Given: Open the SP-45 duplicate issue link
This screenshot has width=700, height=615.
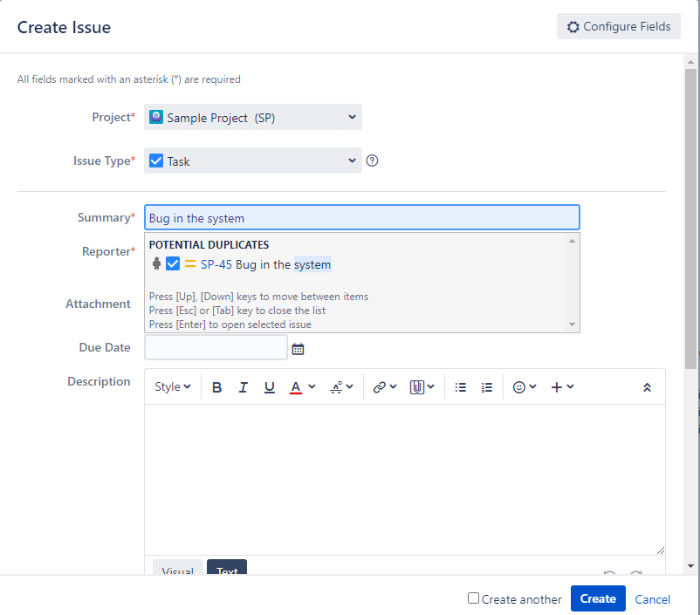Looking at the screenshot, I should (x=216, y=264).
